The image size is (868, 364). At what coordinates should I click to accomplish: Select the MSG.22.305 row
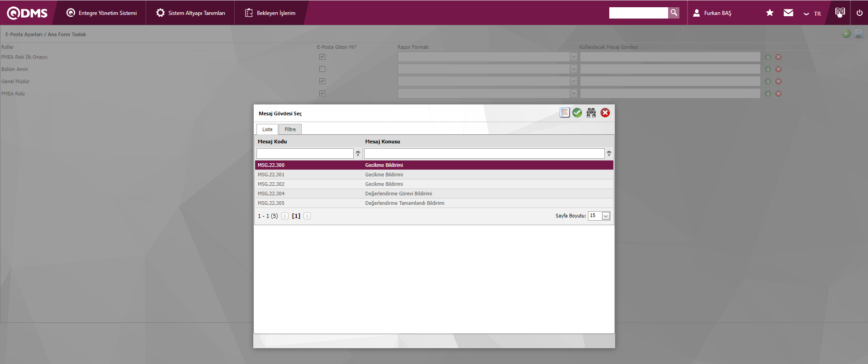tap(434, 203)
